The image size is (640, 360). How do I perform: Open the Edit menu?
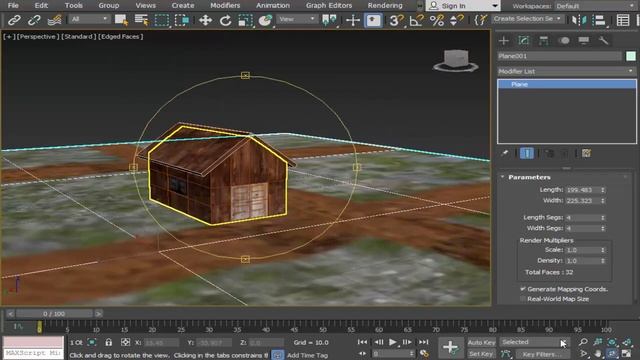coord(41,6)
